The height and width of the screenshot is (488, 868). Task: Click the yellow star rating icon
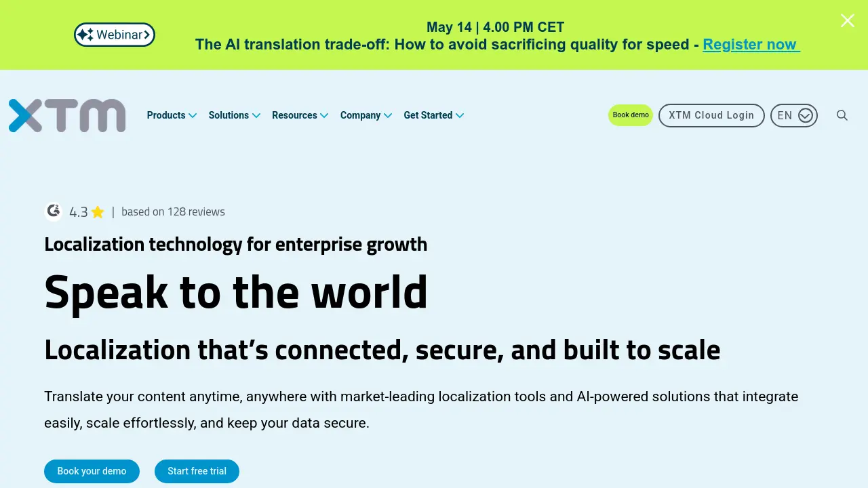pos(98,212)
